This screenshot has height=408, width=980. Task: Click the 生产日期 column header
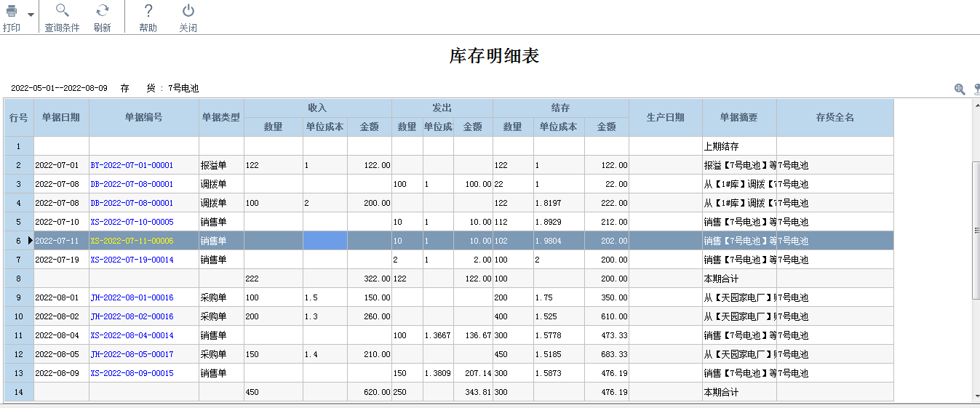point(665,118)
